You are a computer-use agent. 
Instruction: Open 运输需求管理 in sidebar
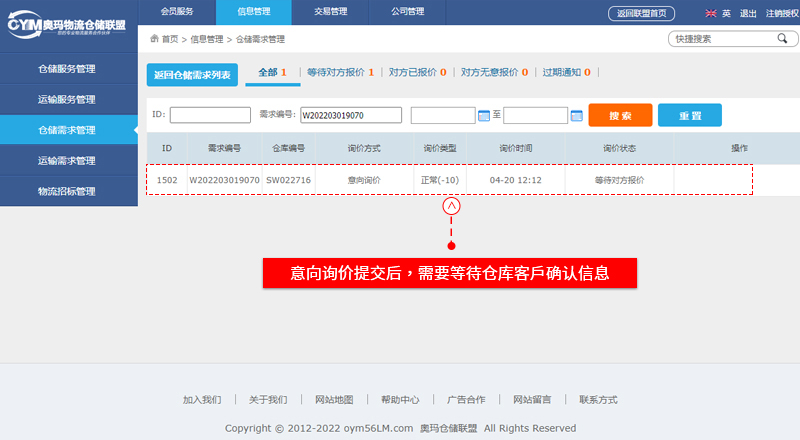(x=66, y=160)
